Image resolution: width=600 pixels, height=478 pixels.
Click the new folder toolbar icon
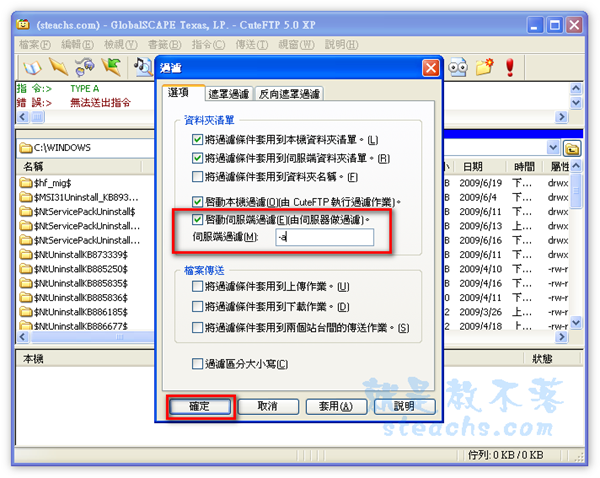[484, 67]
